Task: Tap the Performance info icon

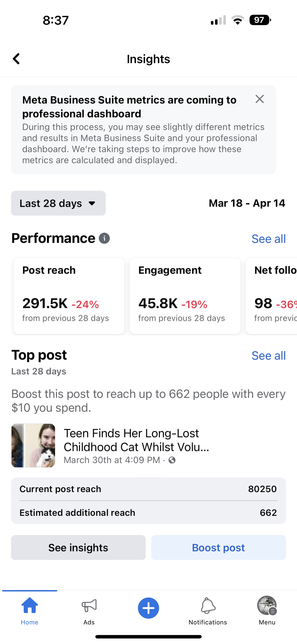Action: pos(104,238)
